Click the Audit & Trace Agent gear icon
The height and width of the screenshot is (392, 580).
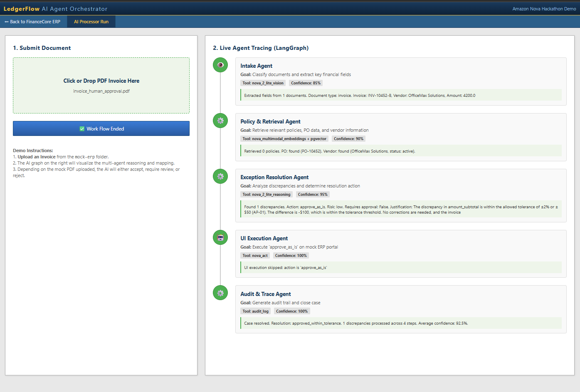(x=220, y=293)
